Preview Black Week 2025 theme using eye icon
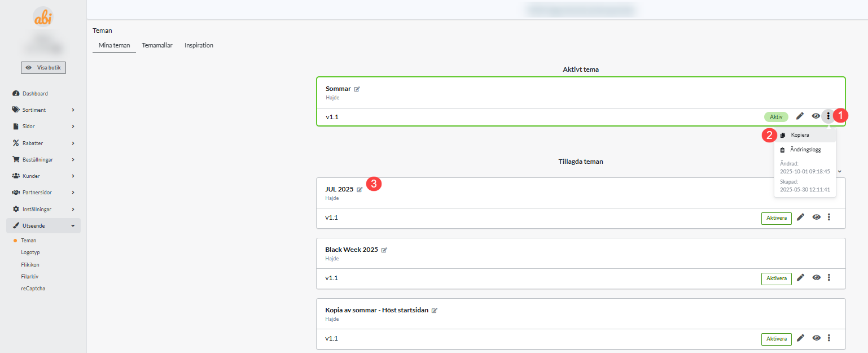This screenshot has width=868, height=353. pos(816,278)
